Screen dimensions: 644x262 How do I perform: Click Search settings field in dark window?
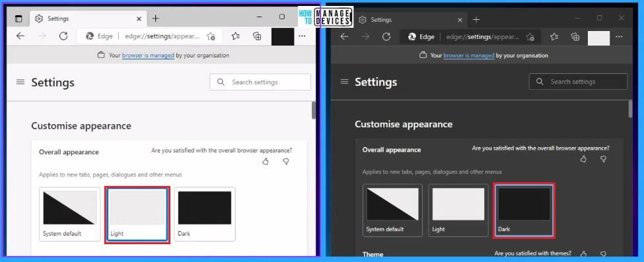tap(579, 82)
